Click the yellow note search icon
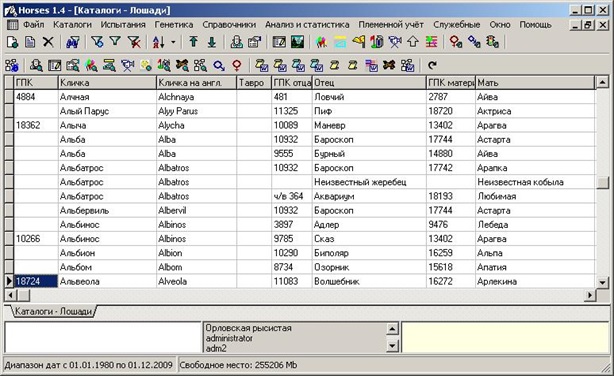This screenshot has width=614, height=376. tap(145, 65)
